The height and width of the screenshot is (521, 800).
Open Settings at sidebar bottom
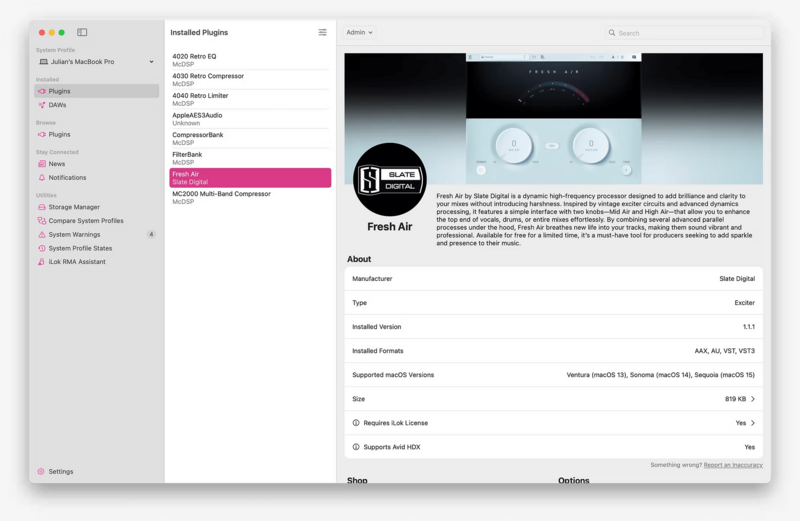tap(60, 472)
